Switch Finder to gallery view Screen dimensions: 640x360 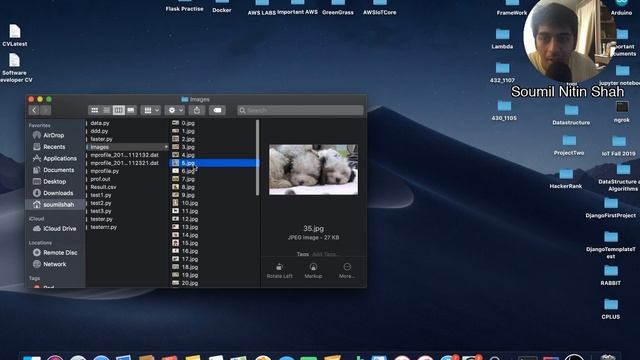(x=131, y=110)
